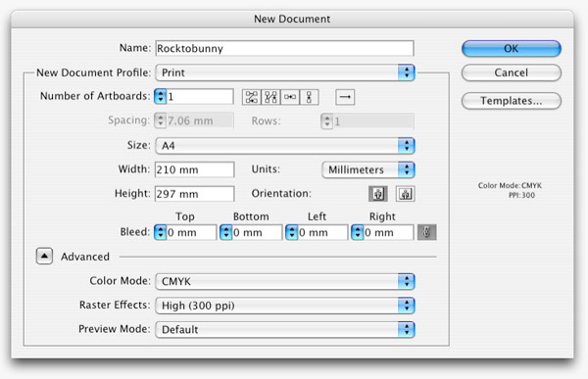
Task: Toggle the bleed link chain icon
Action: pos(426,232)
